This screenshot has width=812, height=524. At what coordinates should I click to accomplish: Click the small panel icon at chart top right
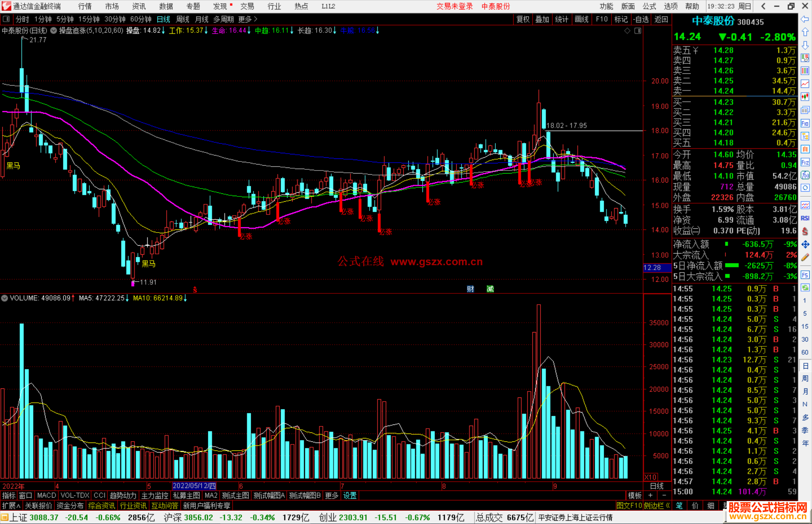click(x=638, y=31)
